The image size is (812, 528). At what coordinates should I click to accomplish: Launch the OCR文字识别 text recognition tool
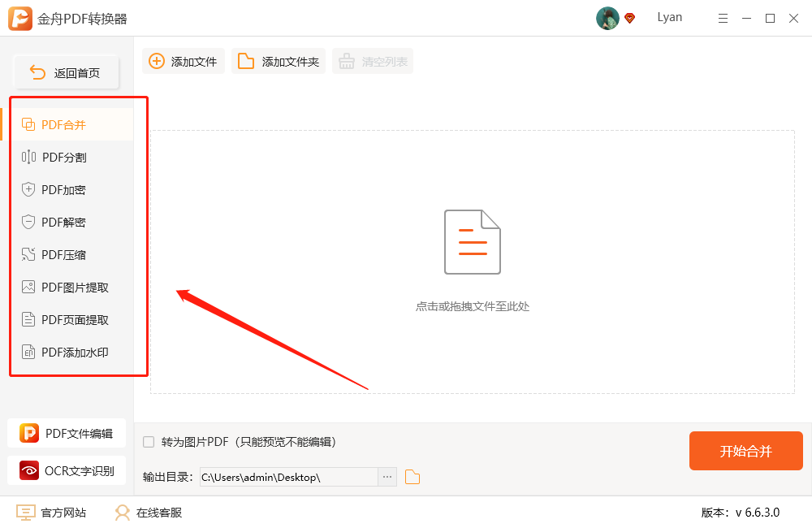[x=67, y=470]
